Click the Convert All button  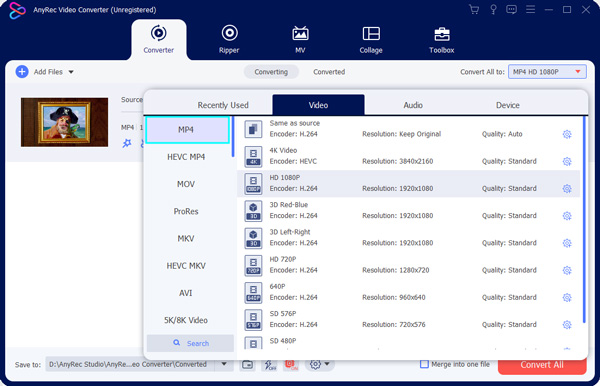coord(542,365)
